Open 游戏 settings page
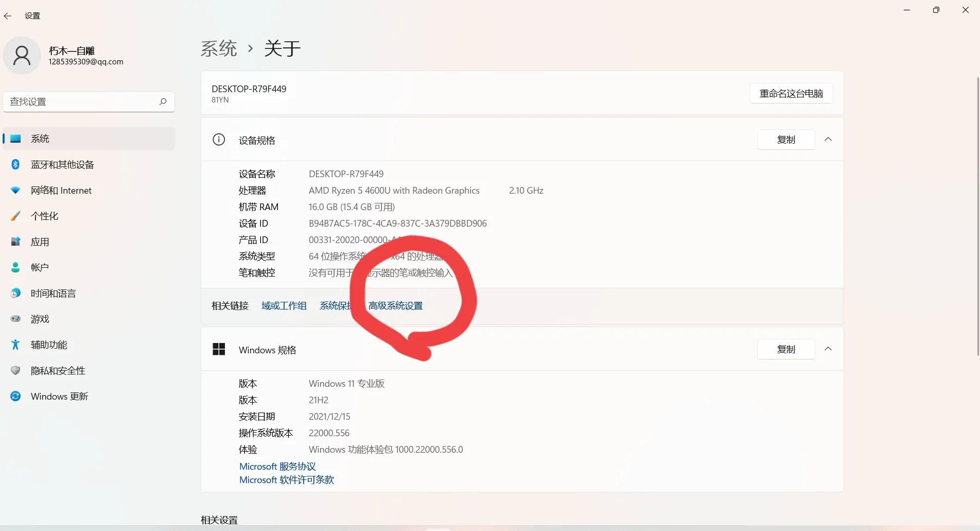This screenshot has width=980, height=531. tap(39, 319)
